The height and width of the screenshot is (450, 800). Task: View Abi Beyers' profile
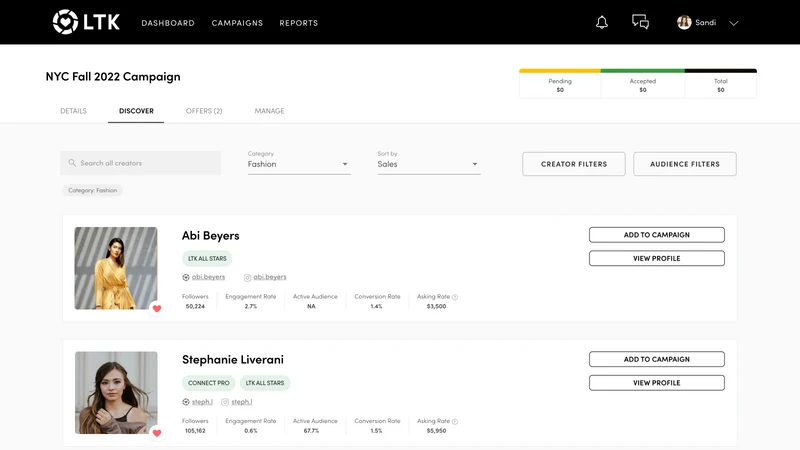657,258
